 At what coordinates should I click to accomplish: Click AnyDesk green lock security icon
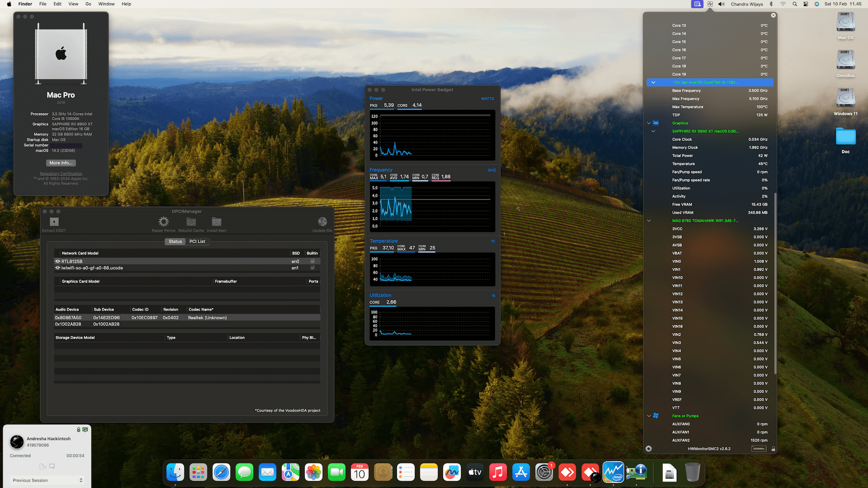(x=79, y=430)
